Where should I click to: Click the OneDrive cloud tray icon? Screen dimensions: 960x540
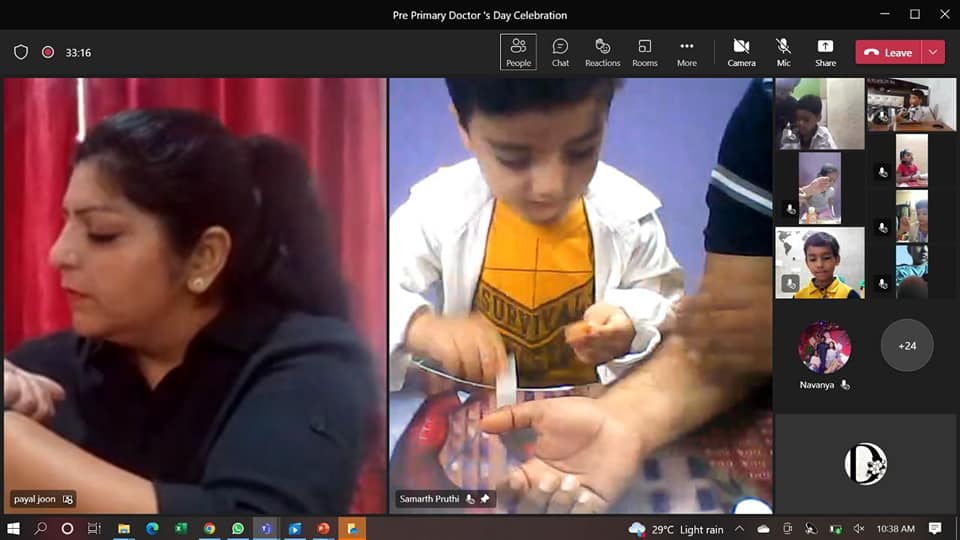tap(763, 529)
